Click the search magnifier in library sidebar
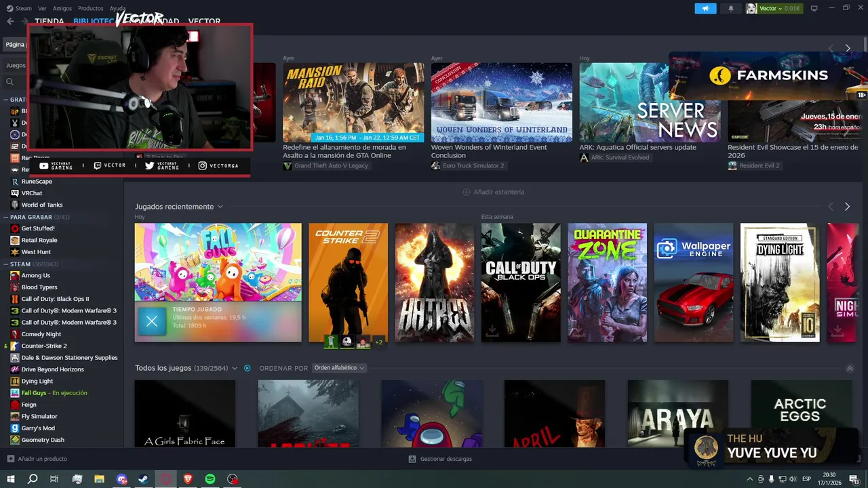This screenshot has width=868, height=488. (x=10, y=82)
